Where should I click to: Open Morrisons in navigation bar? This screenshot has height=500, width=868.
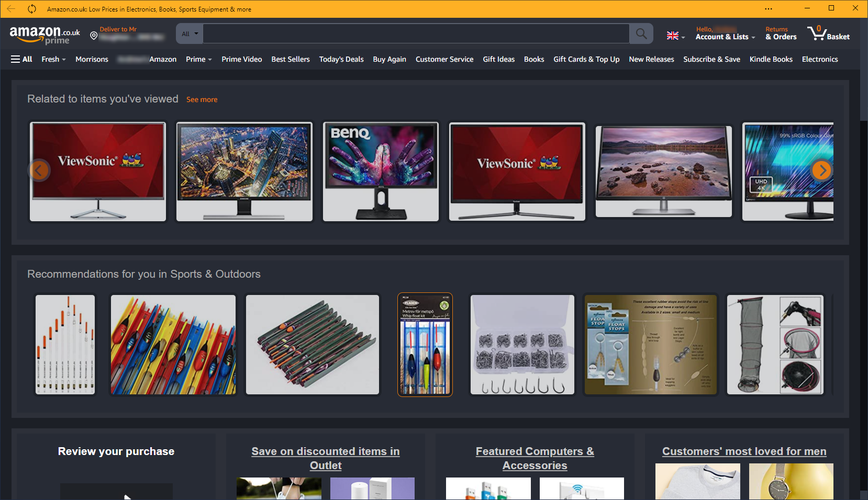(x=92, y=59)
